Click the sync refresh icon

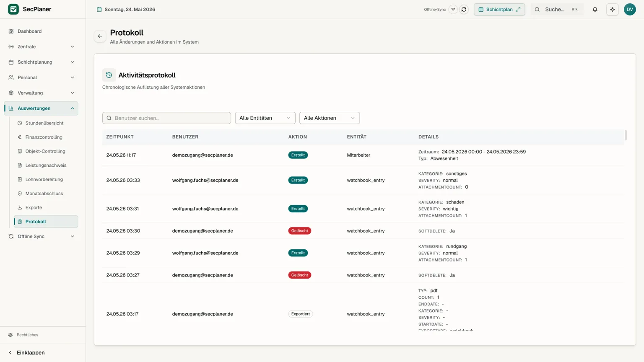[464, 9]
